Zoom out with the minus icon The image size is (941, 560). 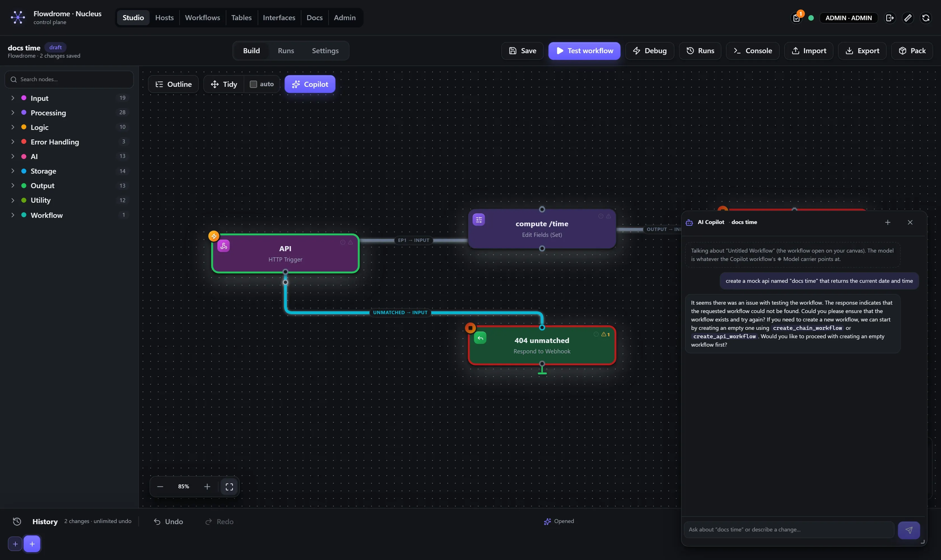click(160, 487)
